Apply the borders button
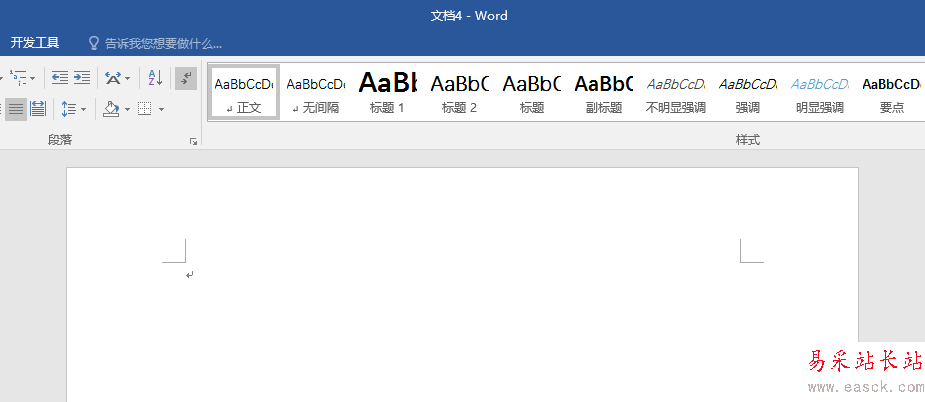The width and height of the screenshot is (925, 402). [x=145, y=109]
